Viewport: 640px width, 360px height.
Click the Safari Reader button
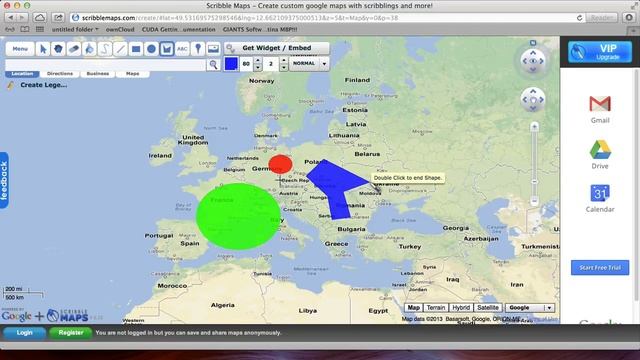coord(602,18)
